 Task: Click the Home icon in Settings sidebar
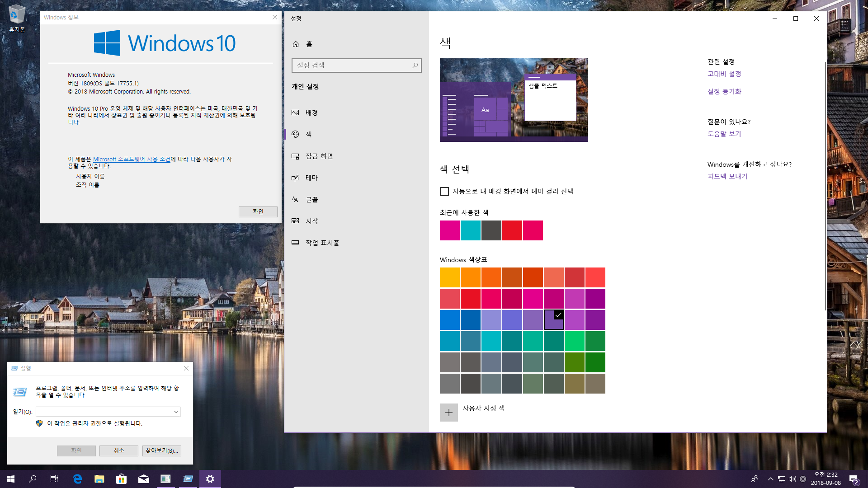click(x=296, y=44)
